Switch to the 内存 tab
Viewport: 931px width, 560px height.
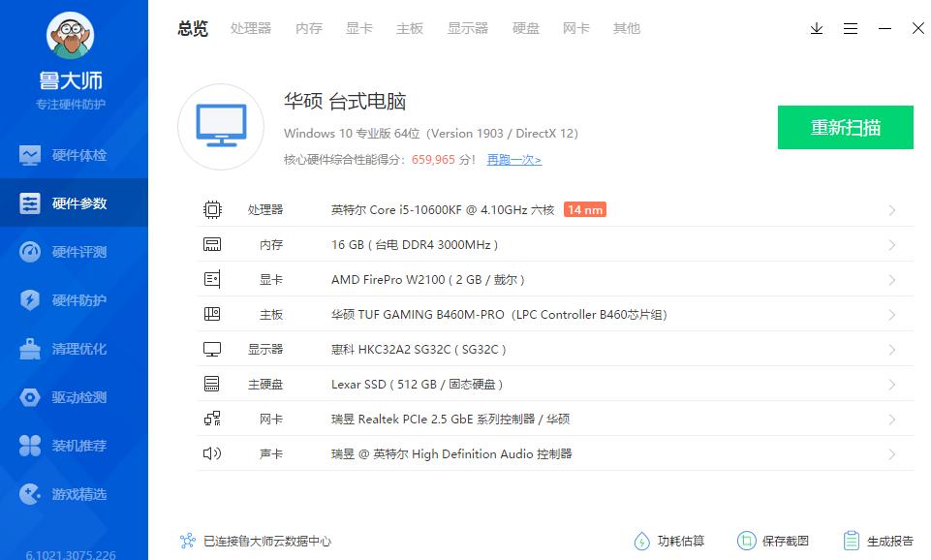click(308, 28)
